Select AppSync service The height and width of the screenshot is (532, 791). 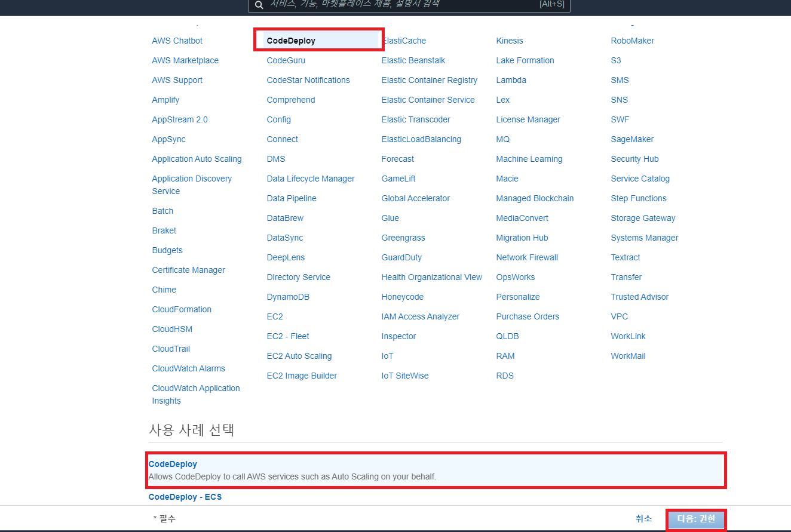pyautogui.click(x=168, y=139)
